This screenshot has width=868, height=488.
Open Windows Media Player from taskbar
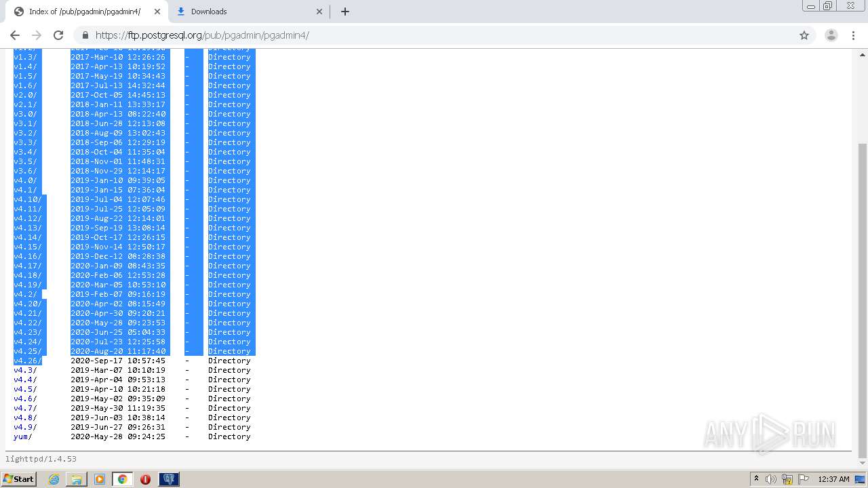(x=99, y=479)
